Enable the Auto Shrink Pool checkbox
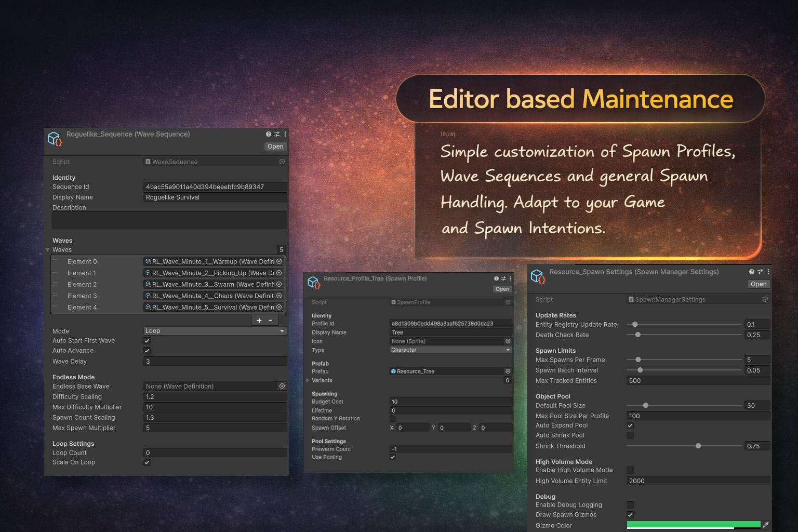This screenshot has height=532, width=798. 630,435
